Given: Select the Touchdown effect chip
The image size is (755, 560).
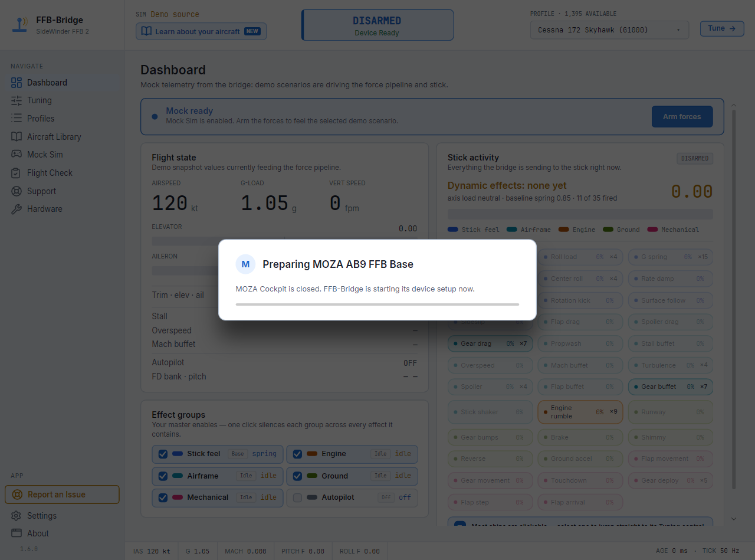Looking at the screenshot, I should 580,480.
